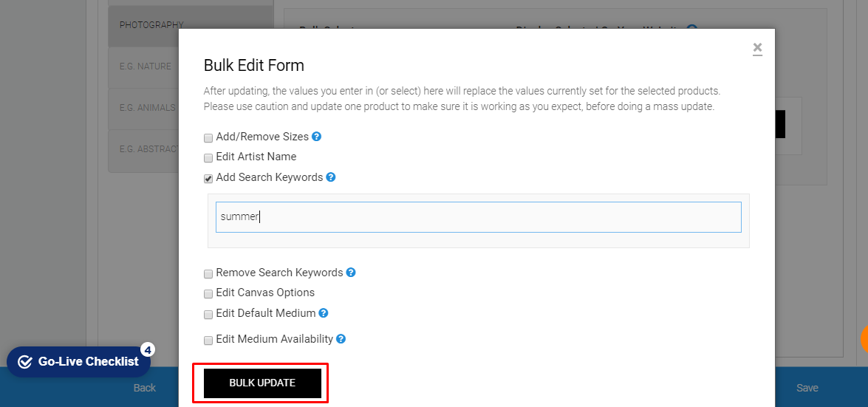Screen dimensions: 868x407
Task: Click the help icon next to Add Search Keywords
Action: click(x=330, y=177)
